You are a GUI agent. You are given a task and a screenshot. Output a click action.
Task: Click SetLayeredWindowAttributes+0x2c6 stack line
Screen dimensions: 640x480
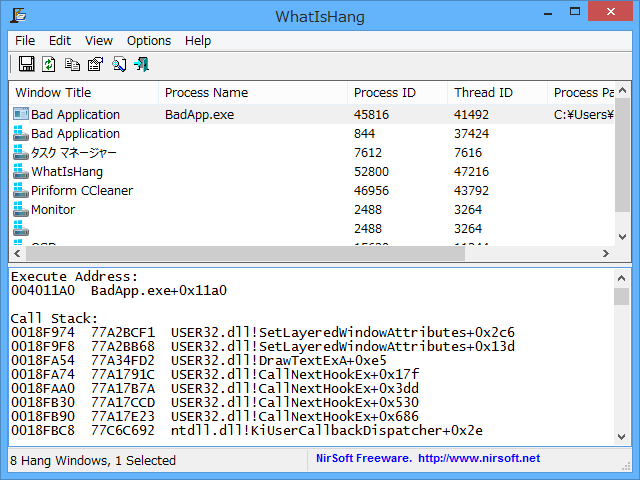263,332
